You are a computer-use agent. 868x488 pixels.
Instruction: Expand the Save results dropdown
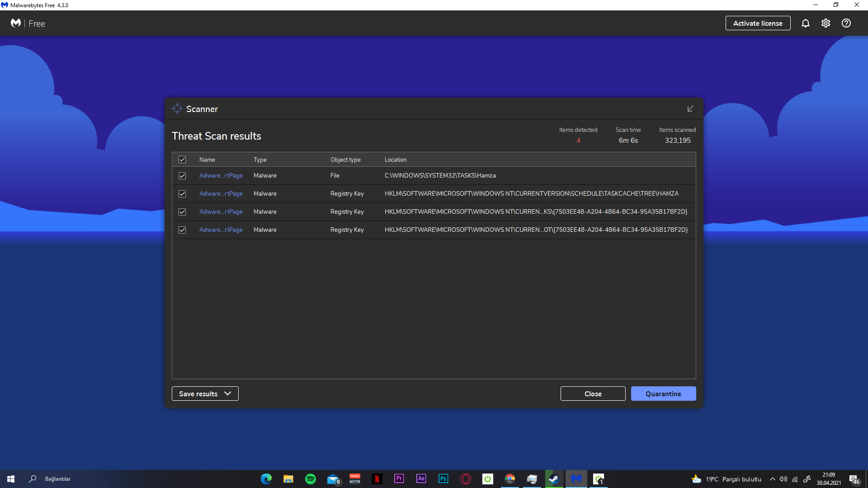(205, 394)
